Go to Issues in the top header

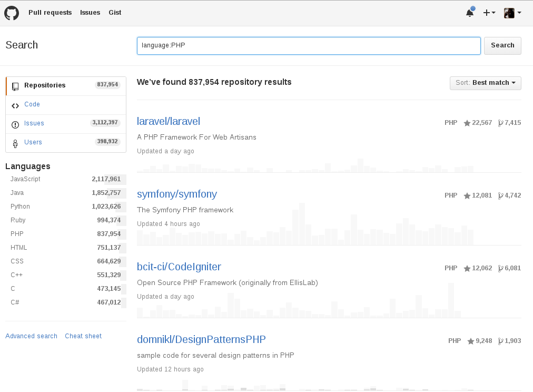(90, 13)
